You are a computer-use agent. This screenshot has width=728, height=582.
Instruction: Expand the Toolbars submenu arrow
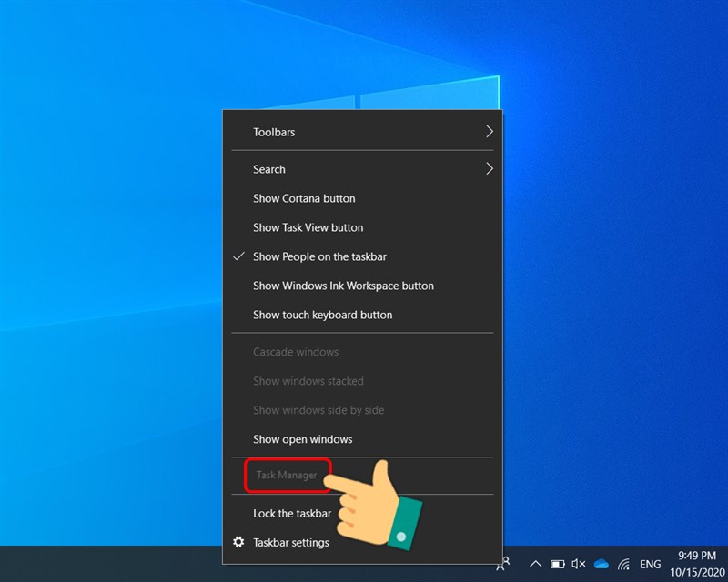(489, 132)
